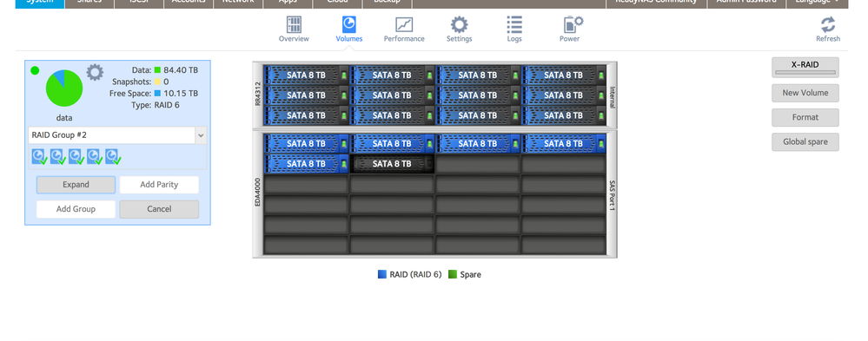
Task: Click the Internal enclosure label
Action: (612, 97)
